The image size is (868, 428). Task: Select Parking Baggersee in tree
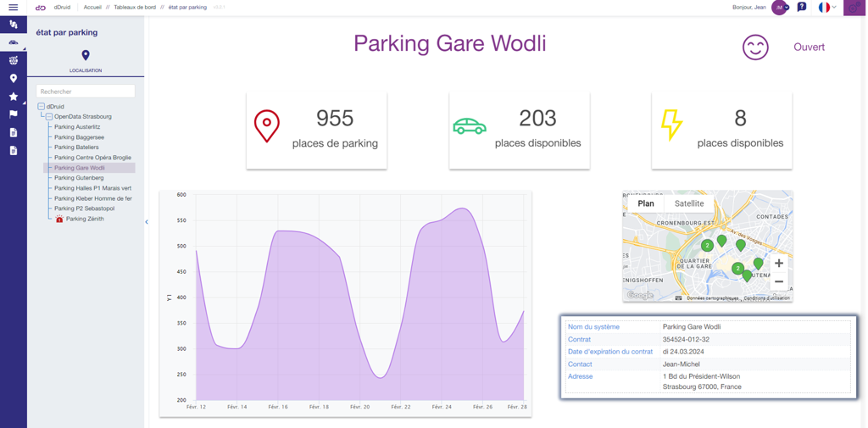tap(79, 137)
